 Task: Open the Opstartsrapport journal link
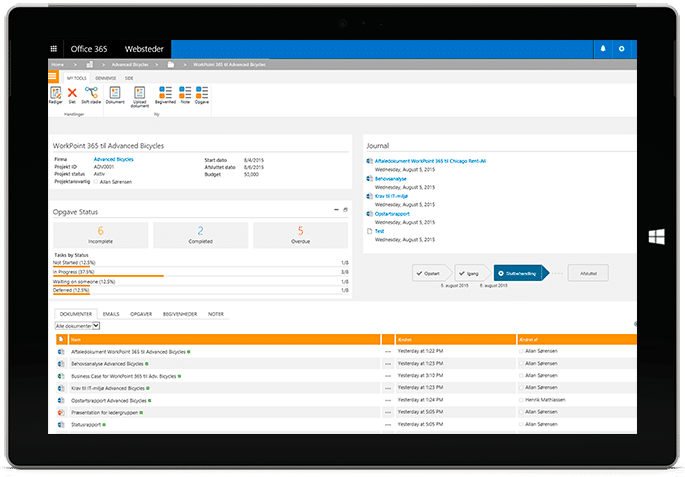tap(392, 214)
